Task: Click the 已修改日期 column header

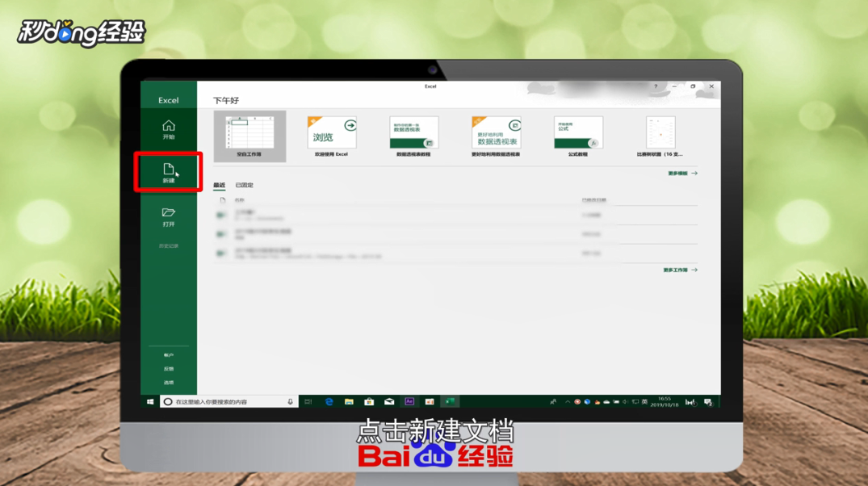Action: tap(593, 200)
